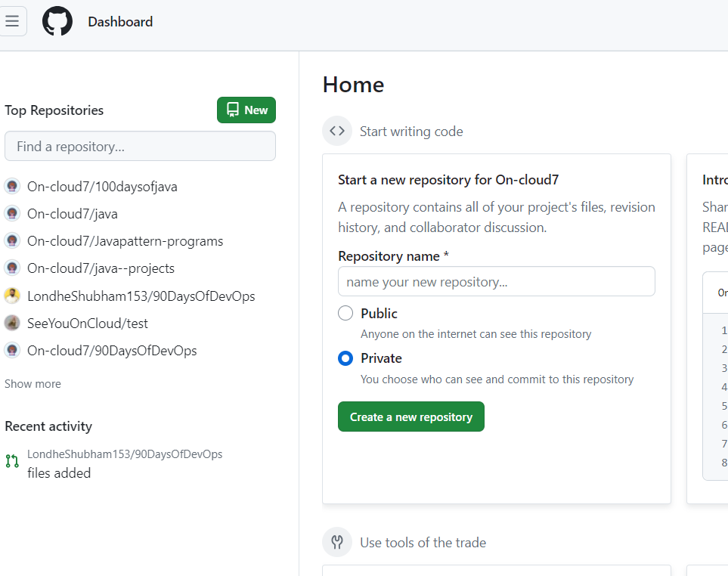Image resolution: width=728 pixels, height=576 pixels.
Task: Focus the Find a repository search box
Action: 140,146
